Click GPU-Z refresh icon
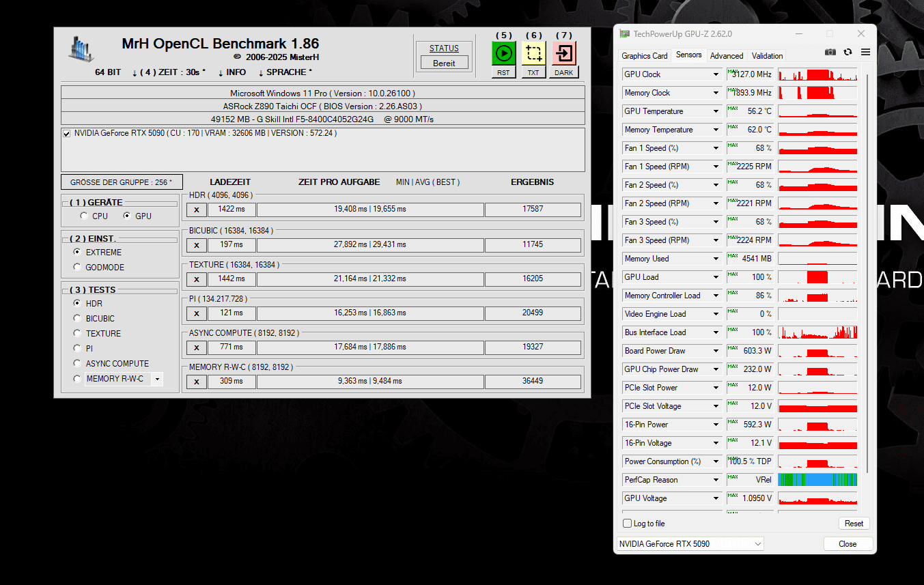 [848, 52]
